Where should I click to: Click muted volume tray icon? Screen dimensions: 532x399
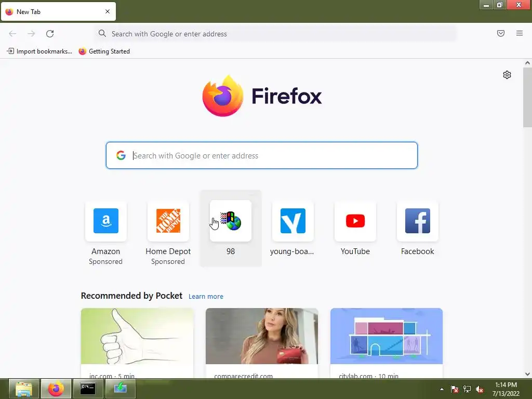[480, 389]
